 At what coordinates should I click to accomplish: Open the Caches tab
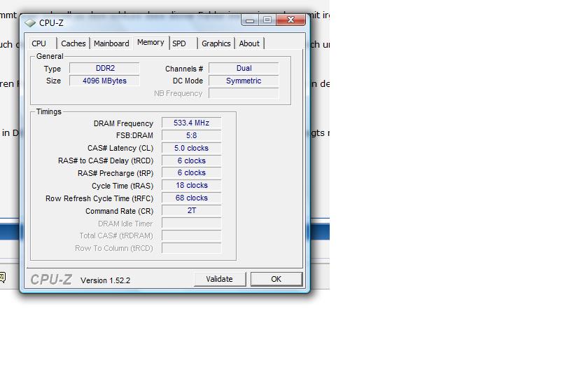(x=73, y=43)
